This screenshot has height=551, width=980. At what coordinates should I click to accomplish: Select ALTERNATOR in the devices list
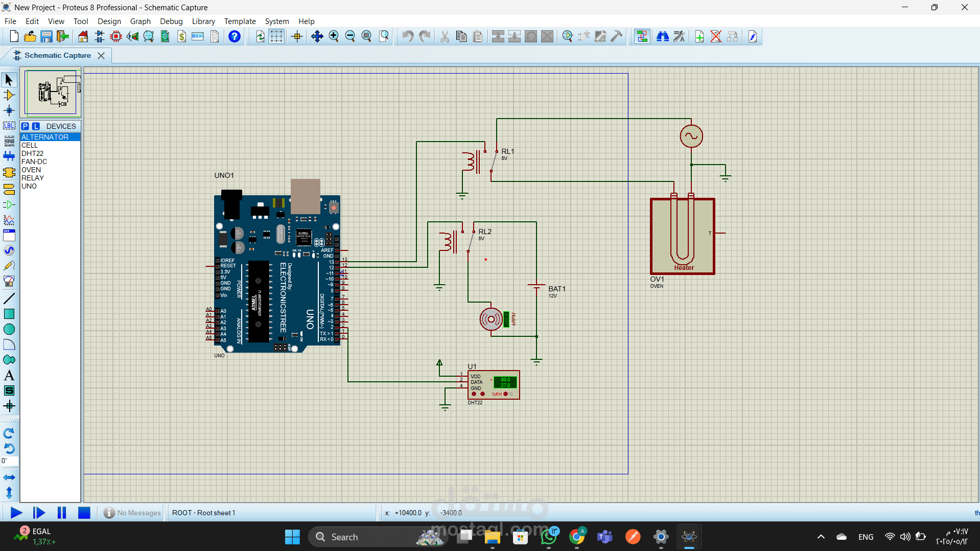(50, 137)
